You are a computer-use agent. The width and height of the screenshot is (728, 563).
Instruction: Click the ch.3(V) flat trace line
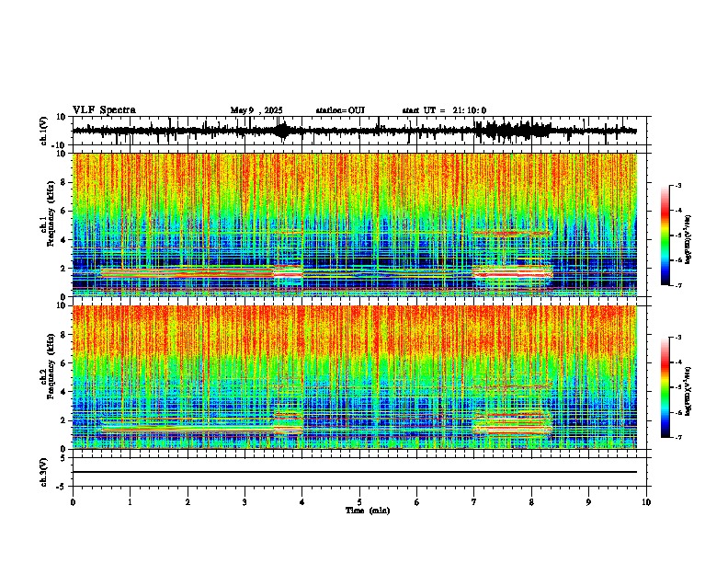355,472
